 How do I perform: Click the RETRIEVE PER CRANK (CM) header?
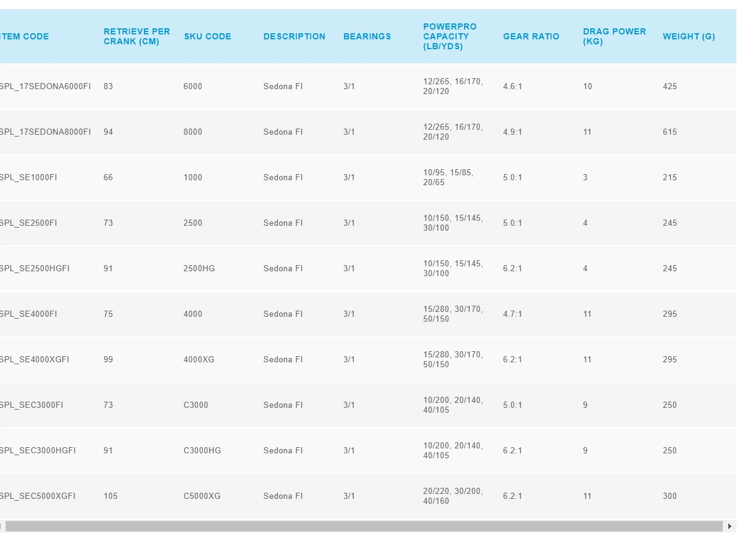click(136, 36)
